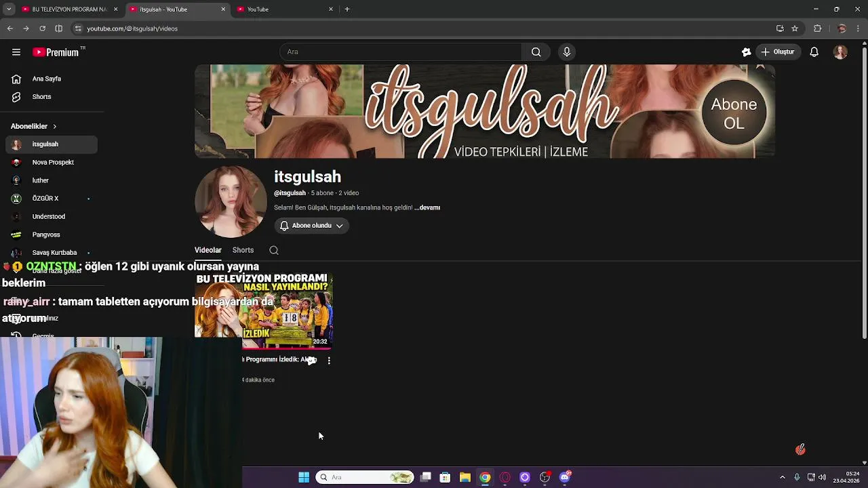Show hidden system tray icons
This screenshot has height=488, width=868.
(x=782, y=477)
